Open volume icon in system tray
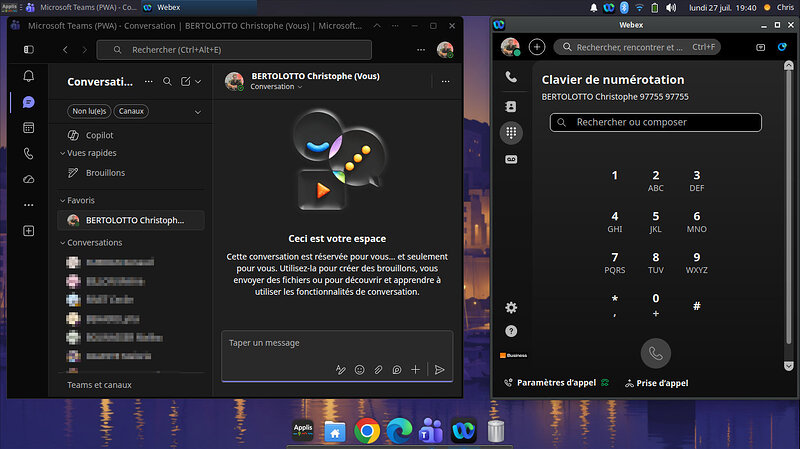Screen dimensions: 800x449 point(671,8)
